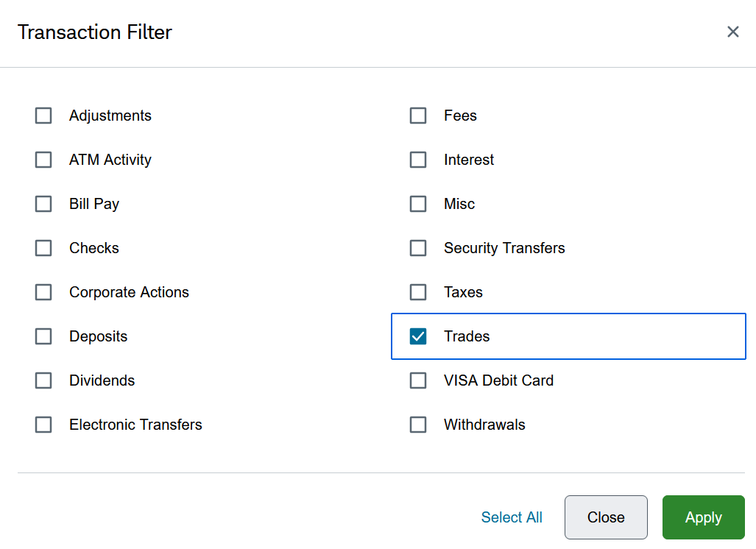Tick the Fees checkbox
756x549 pixels.
(x=418, y=116)
